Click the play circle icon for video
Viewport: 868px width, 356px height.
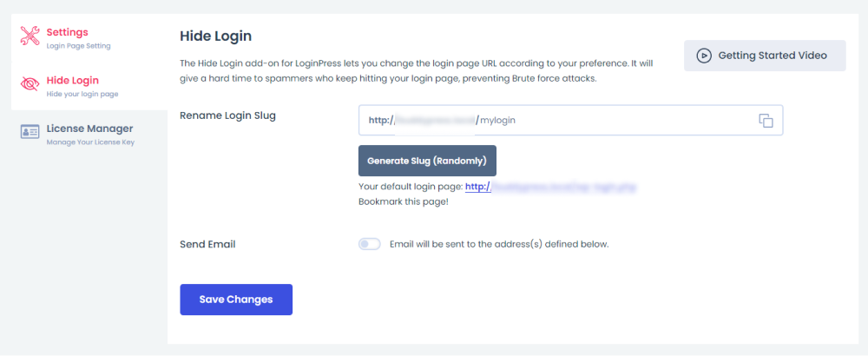[x=704, y=56]
